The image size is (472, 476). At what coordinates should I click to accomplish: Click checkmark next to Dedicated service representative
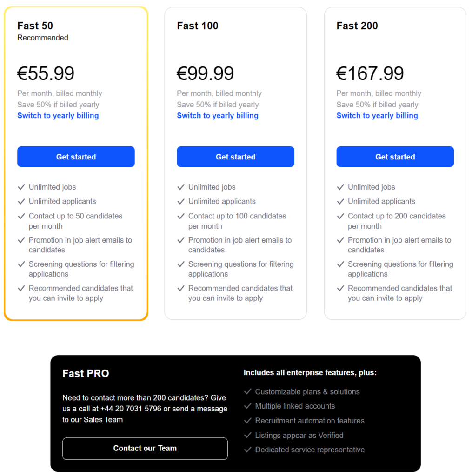[248, 450]
